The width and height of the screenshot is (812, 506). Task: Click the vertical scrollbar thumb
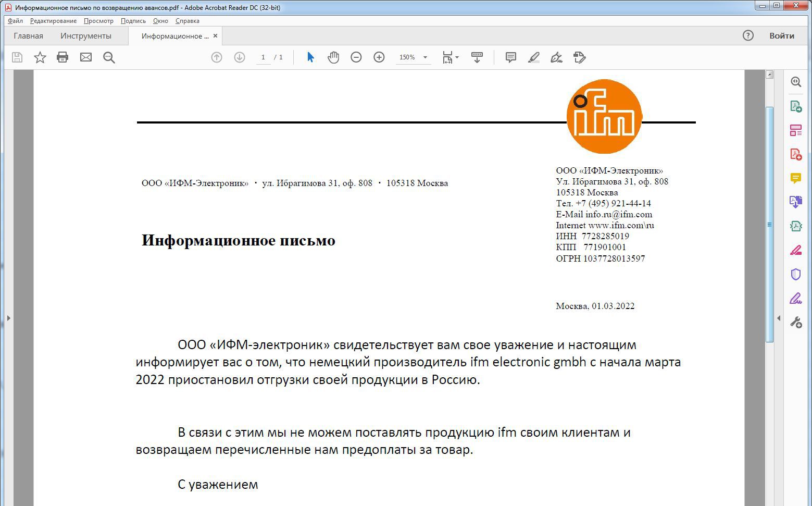770,224
